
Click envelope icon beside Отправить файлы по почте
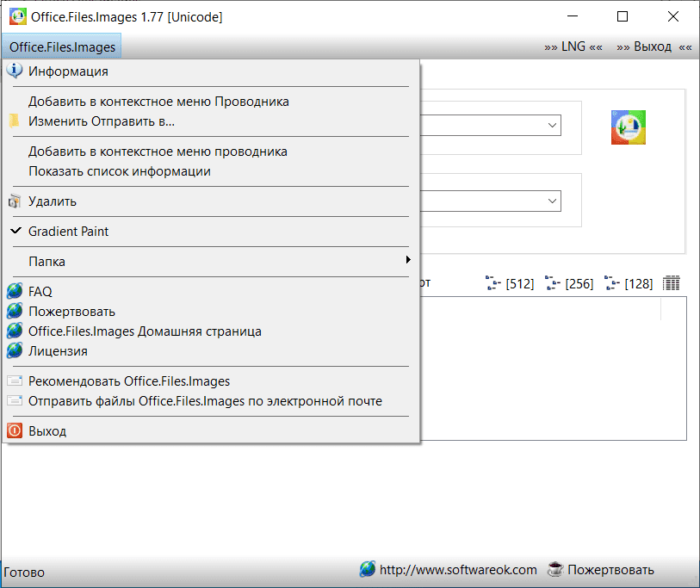click(15, 401)
